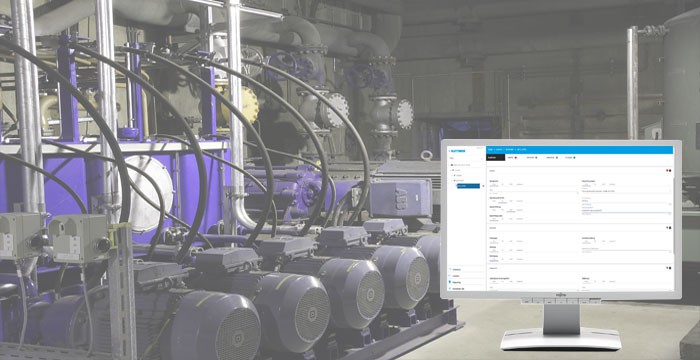This screenshot has width=700, height=360.
Task: Toggle pin icon in second section header
Action: pos(667,228)
